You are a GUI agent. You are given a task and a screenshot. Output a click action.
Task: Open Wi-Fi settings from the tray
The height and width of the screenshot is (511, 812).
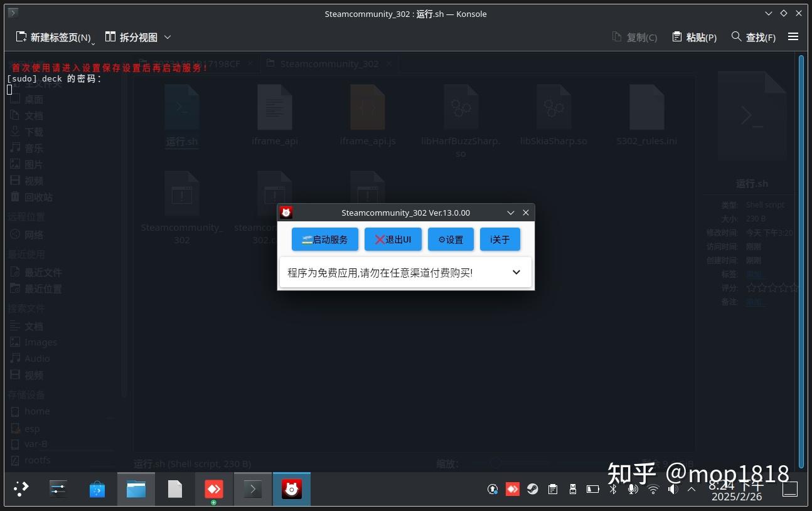[x=653, y=488]
